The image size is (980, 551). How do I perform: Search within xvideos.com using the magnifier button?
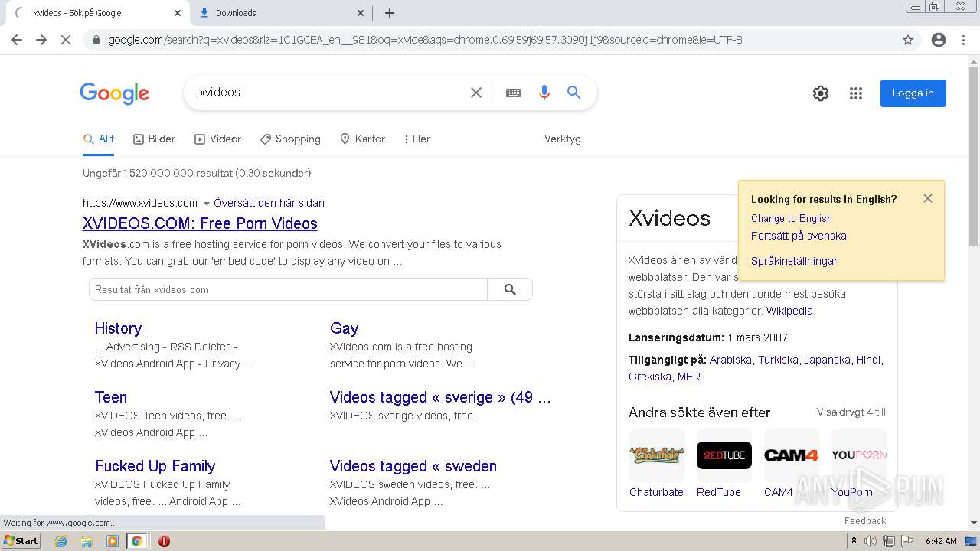(x=510, y=289)
